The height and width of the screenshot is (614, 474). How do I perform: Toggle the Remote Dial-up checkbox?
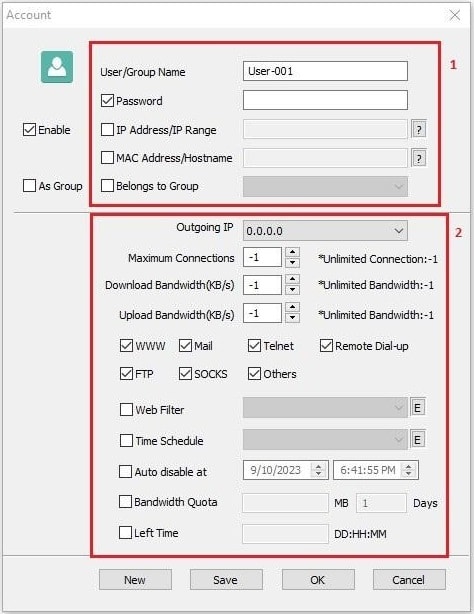point(326,345)
